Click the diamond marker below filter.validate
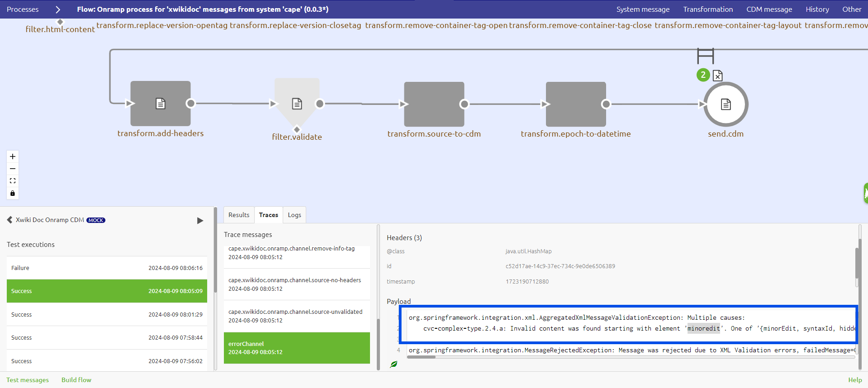868x388 pixels. pos(297,129)
